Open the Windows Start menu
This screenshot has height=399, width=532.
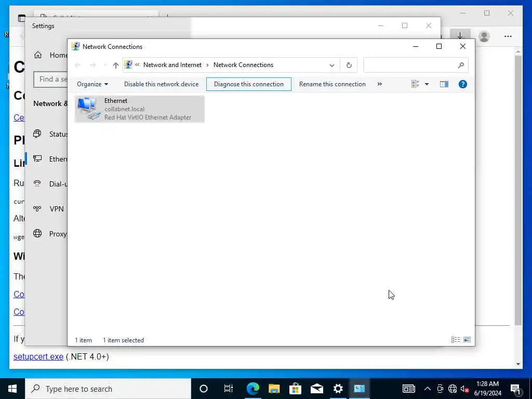point(12,389)
